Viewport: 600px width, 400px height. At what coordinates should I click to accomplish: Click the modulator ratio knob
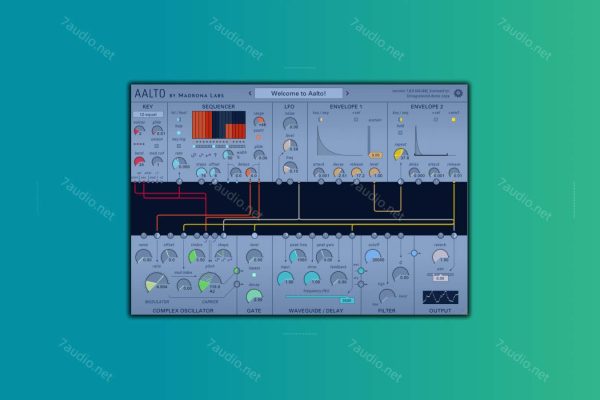[x=157, y=283]
